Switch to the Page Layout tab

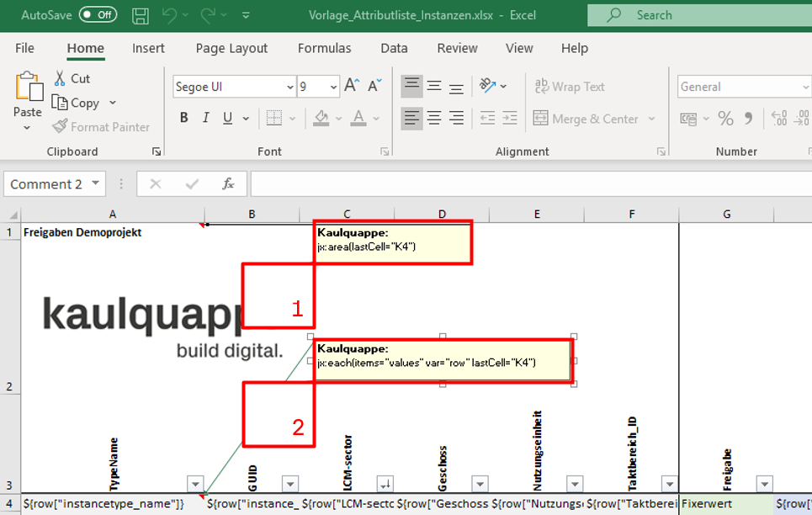[231, 48]
